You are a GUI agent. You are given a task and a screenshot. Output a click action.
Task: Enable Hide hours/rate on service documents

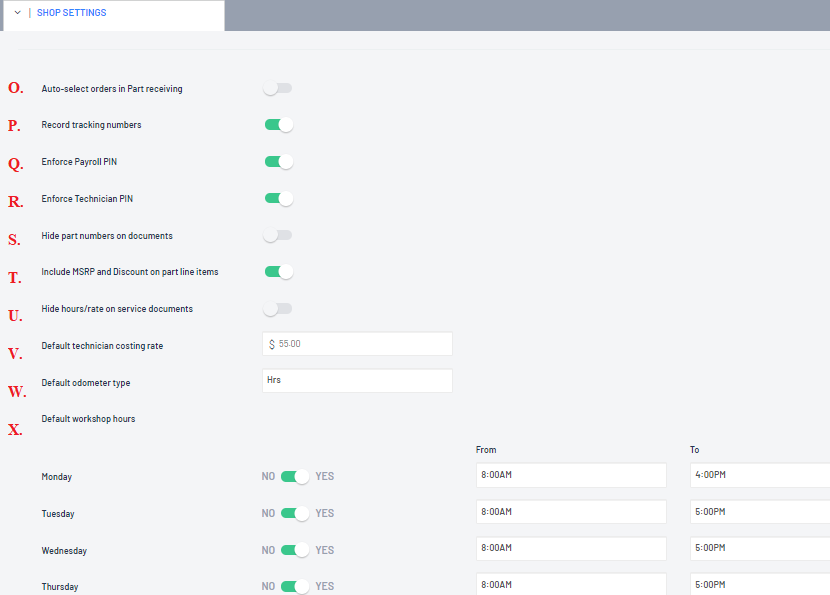[278, 309]
